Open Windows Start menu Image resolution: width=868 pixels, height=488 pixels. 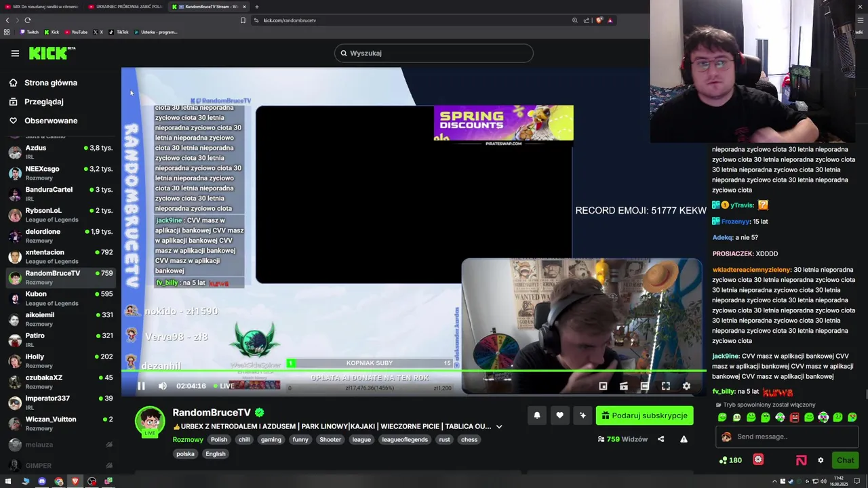click(x=9, y=481)
